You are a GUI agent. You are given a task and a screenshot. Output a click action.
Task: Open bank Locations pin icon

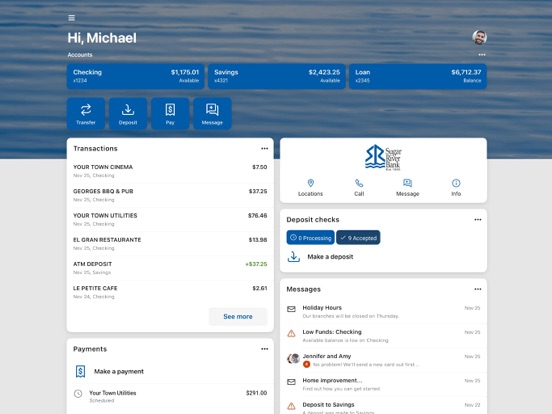pyautogui.click(x=310, y=183)
